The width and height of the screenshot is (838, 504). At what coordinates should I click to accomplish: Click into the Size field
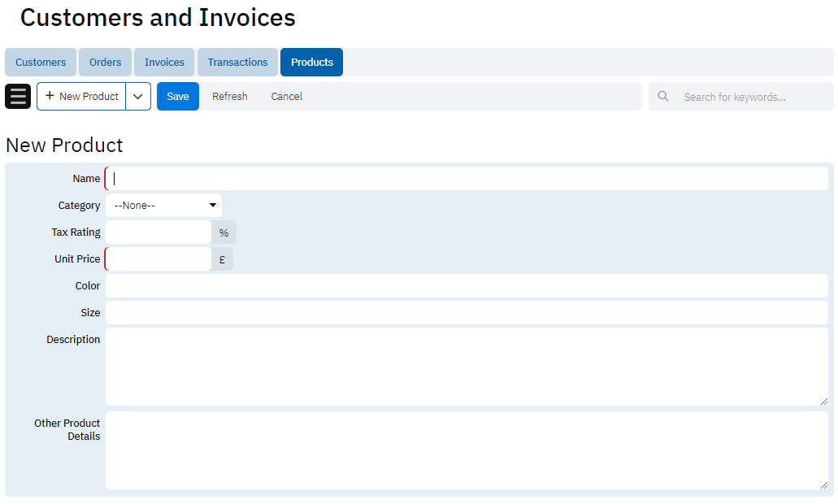coord(467,313)
